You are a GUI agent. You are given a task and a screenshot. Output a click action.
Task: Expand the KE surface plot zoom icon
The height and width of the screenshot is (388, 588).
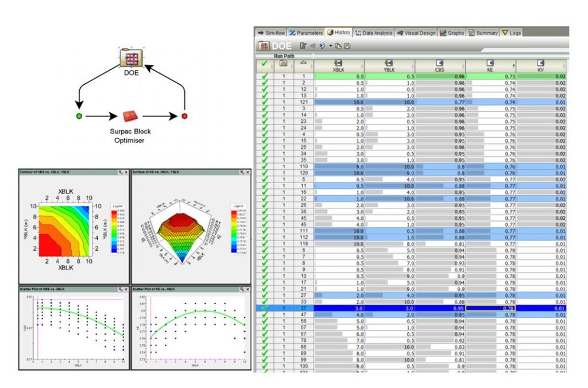click(242, 172)
